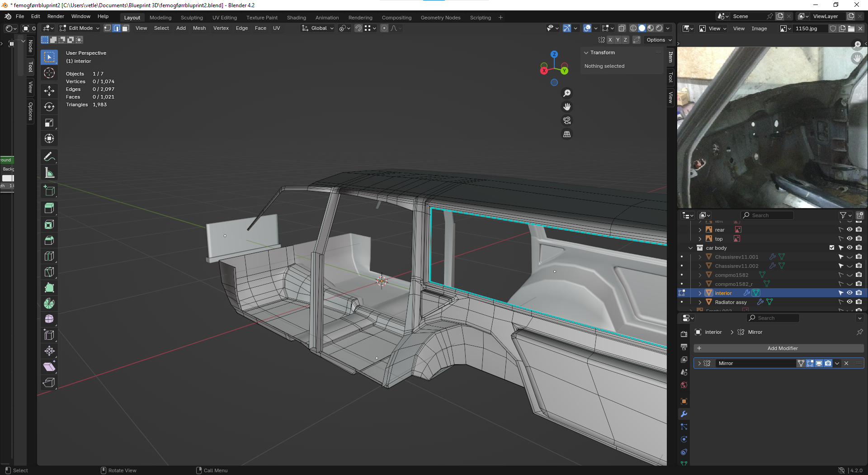Hide the interior object in outliner

[x=849, y=293]
